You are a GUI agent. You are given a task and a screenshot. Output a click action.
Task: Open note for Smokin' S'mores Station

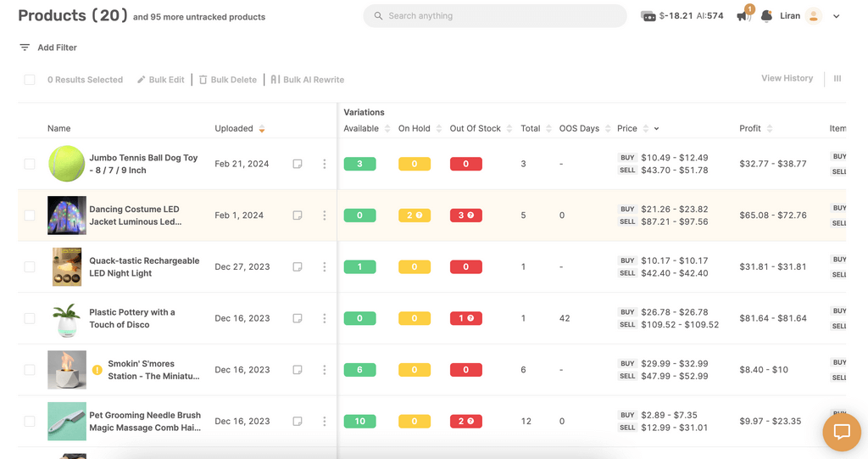[298, 370]
